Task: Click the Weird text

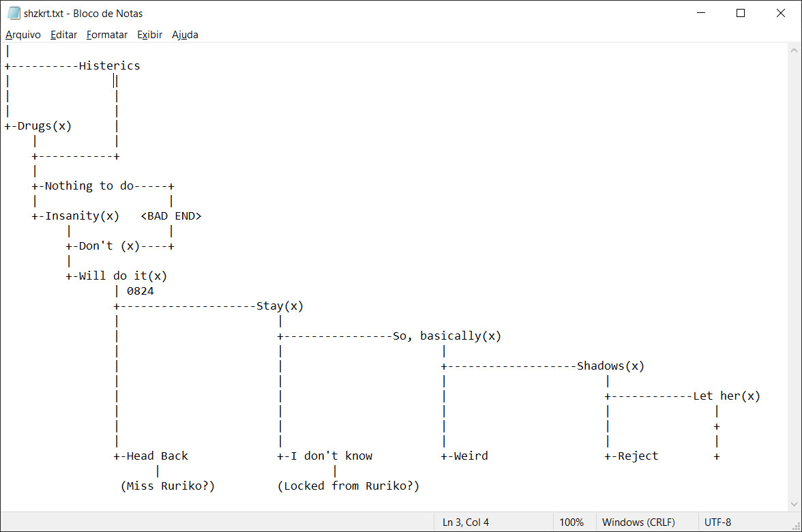Action: [x=471, y=456]
